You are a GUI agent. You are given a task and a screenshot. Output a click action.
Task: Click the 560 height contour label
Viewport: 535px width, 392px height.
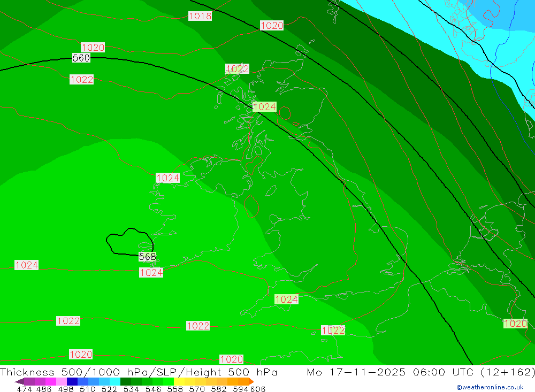[81, 58]
